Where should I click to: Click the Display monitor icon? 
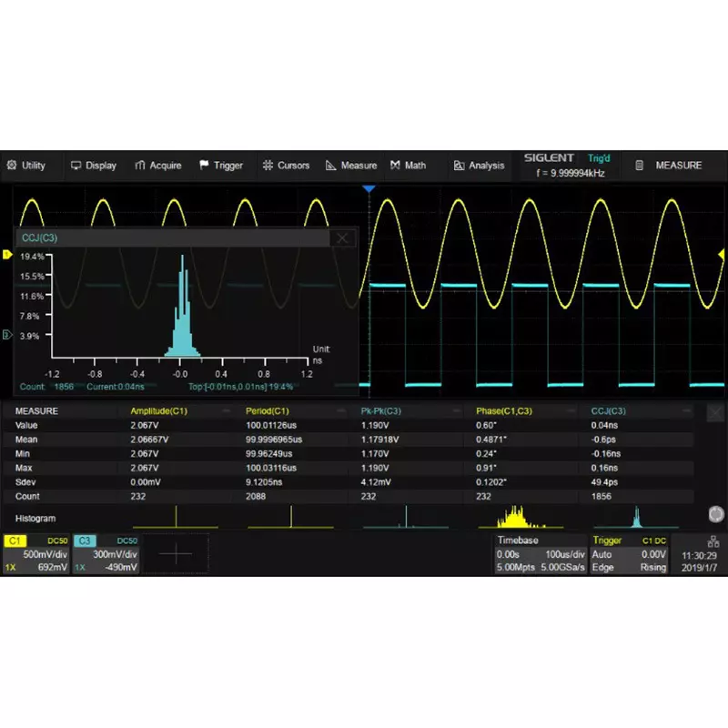tap(76, 166)
